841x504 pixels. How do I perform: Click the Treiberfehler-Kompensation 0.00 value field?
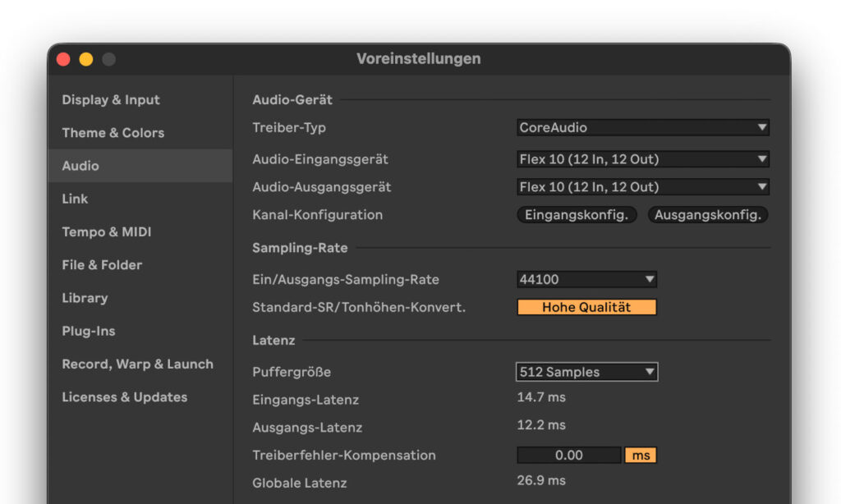point(568,456)
